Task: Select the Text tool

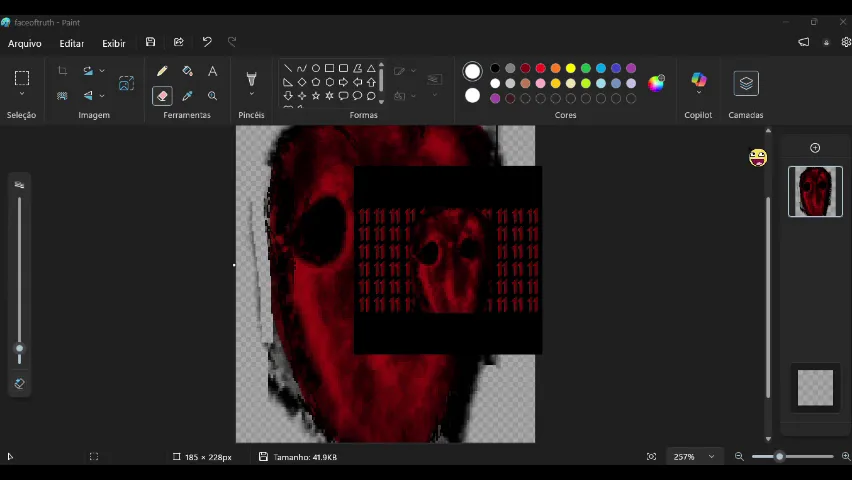Action: [212, 71]
